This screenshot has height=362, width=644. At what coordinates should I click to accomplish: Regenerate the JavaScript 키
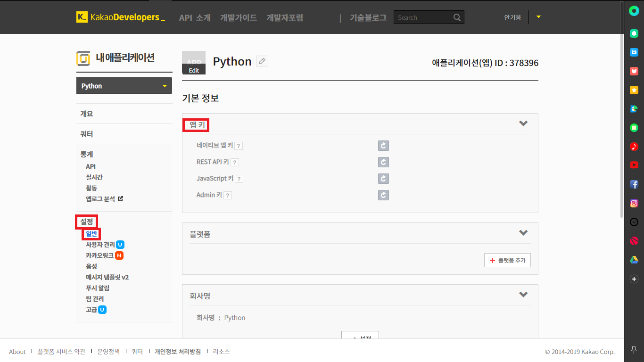(x=383, y=179)
